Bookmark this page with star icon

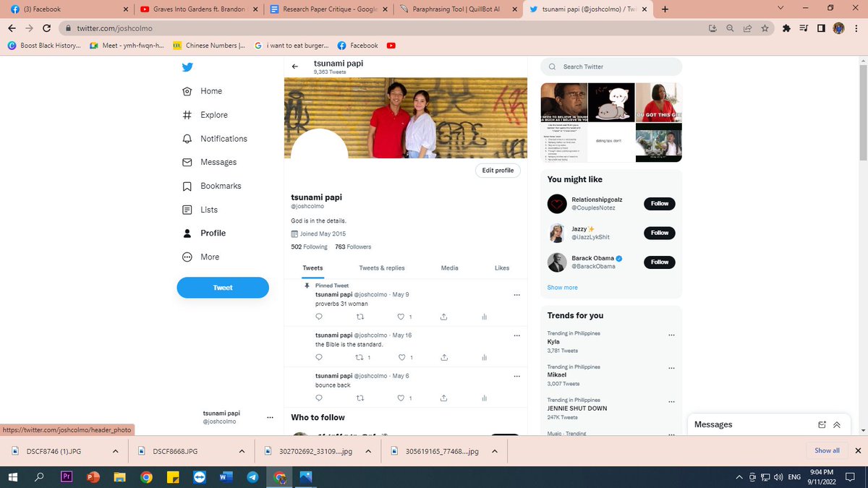coord(765,28)
